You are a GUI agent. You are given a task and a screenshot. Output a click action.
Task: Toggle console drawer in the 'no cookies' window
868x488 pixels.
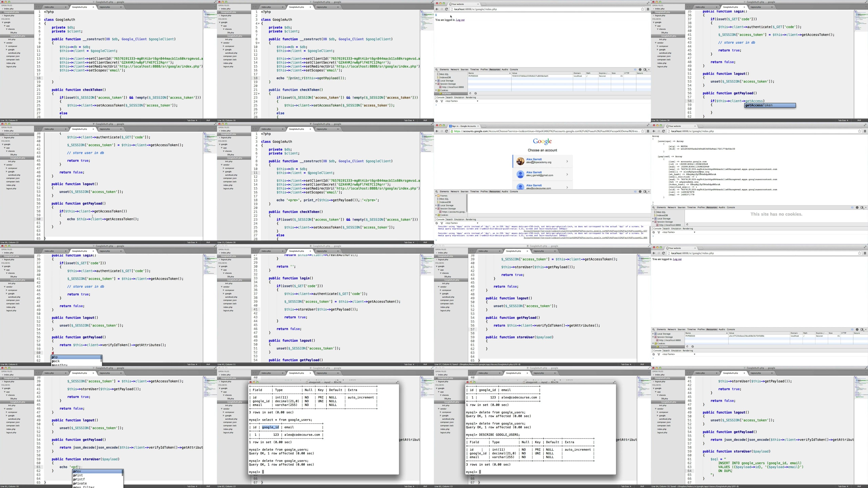(852, 207)
